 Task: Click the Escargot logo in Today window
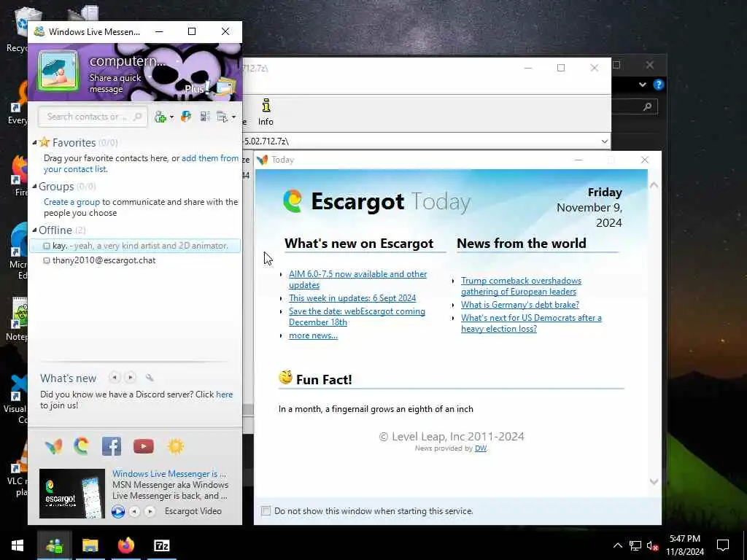click(293, 201)
